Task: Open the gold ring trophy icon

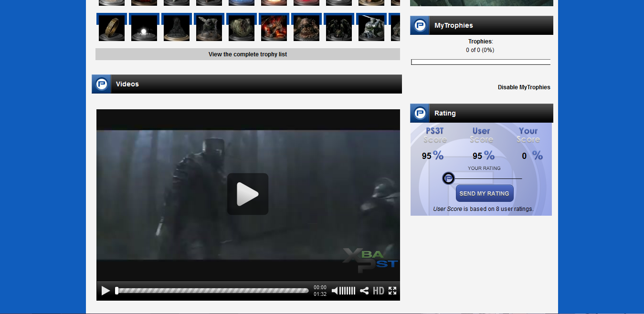Action: (x=112, y=28)
